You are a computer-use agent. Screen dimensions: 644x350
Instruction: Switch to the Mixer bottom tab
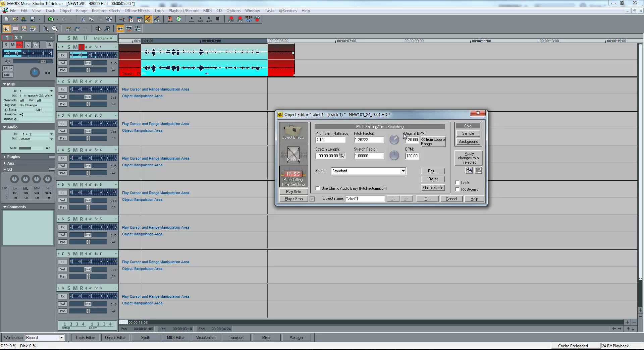click(x=266, y=338)
